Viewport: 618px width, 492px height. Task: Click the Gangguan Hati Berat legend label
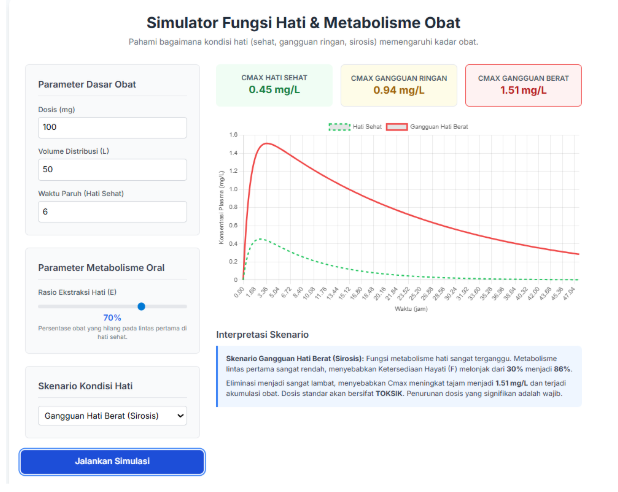(439, 127)
